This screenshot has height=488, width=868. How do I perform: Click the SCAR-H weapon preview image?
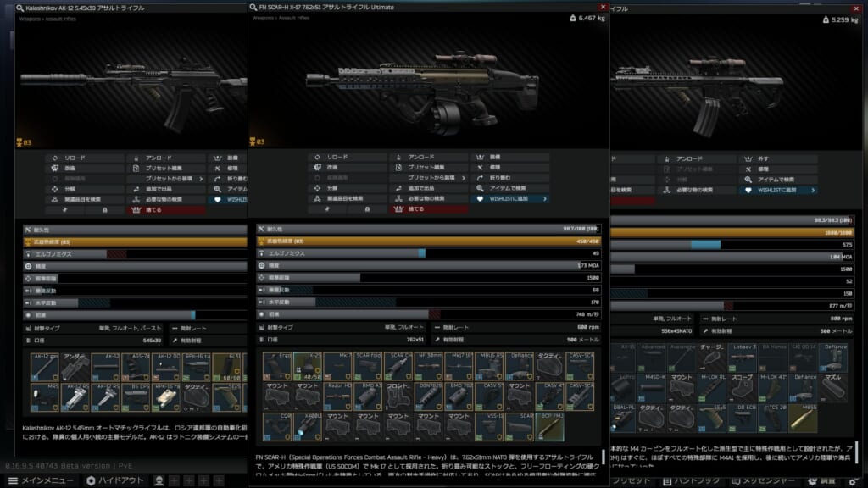click(x=428, y=89)
